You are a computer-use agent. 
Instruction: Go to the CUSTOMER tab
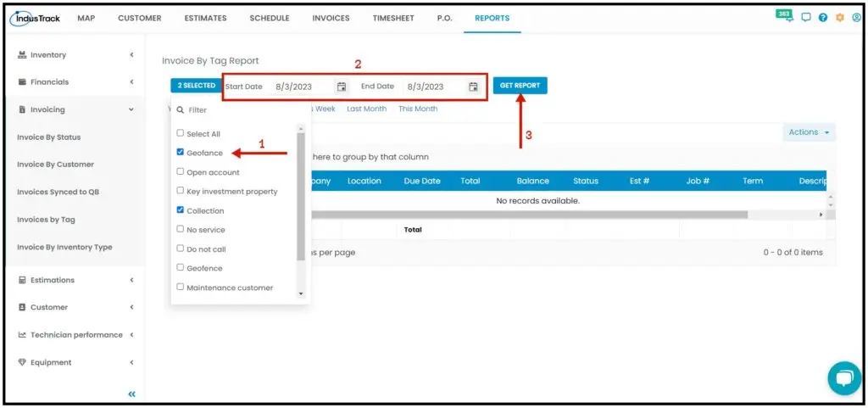point(140,19)
